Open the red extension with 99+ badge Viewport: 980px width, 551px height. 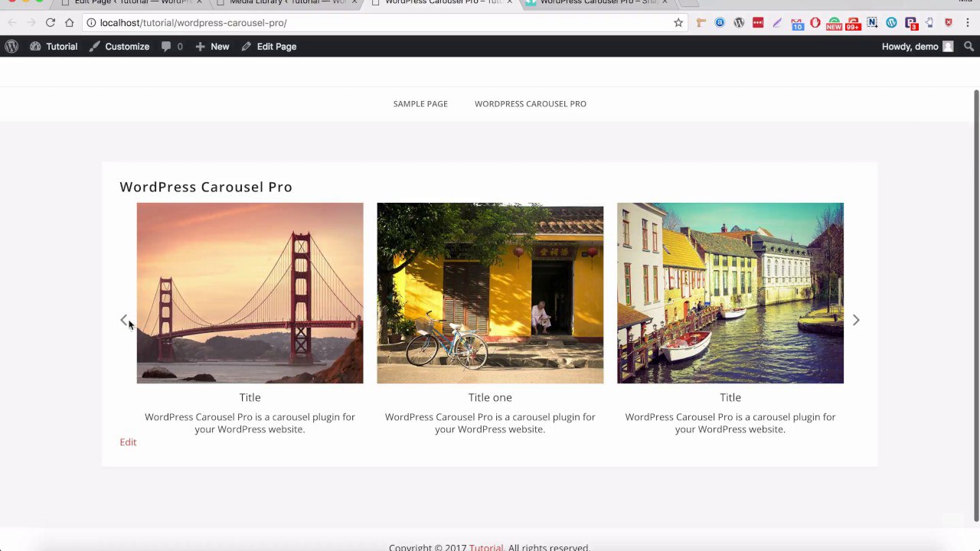click(x=853, y=24)
